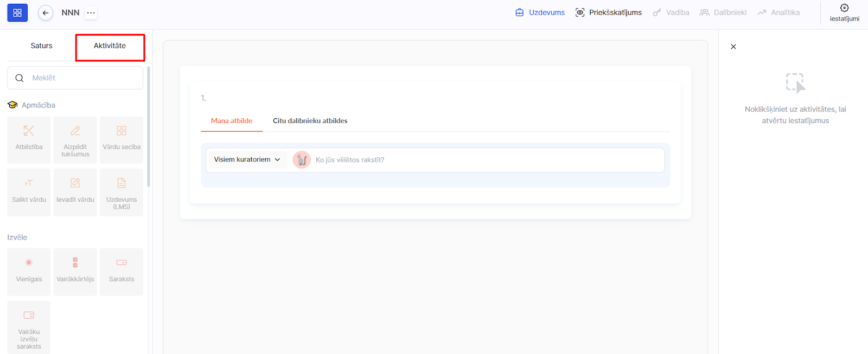Open Priekšskatījums preview
868x354 pixels.
pos(609,12)
